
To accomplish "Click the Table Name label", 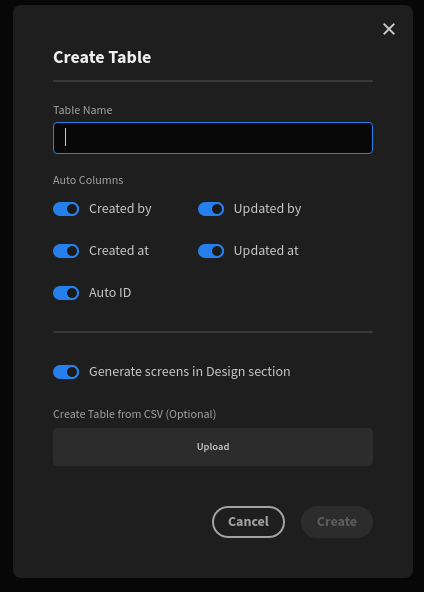I will (83, 110).
